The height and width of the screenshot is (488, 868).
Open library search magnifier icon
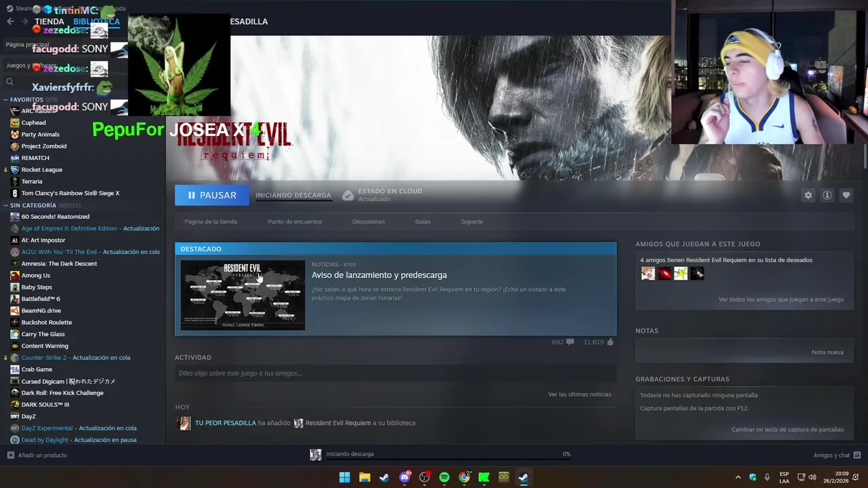pyautogui.click(x=9, y=82)
